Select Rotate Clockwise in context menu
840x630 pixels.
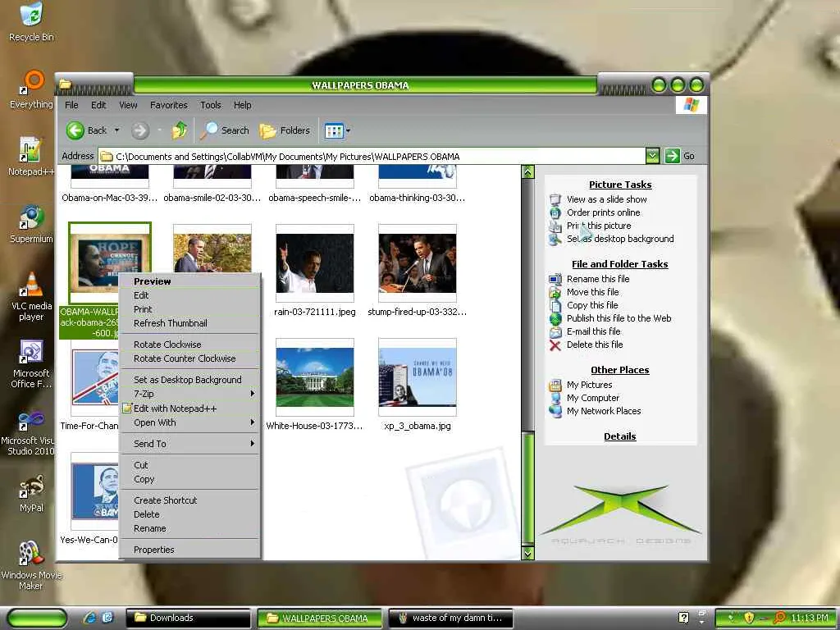pyautogui.click(x=189, y=345)
